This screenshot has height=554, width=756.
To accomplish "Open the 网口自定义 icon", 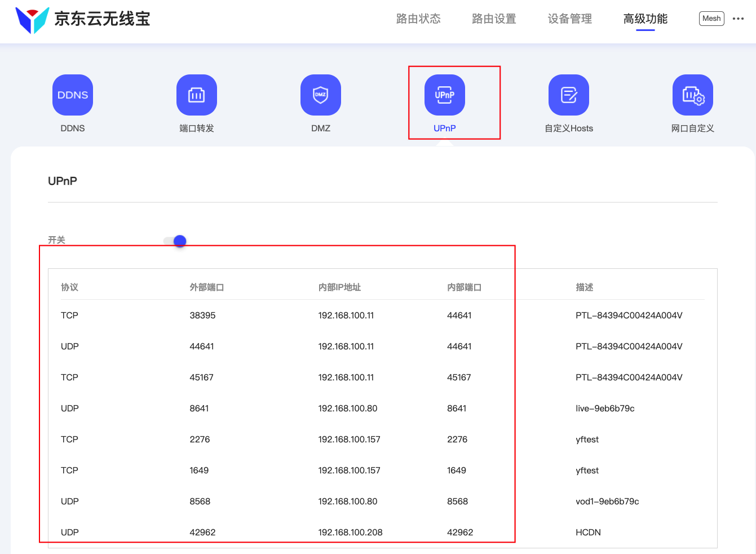I will pos(693,95).
